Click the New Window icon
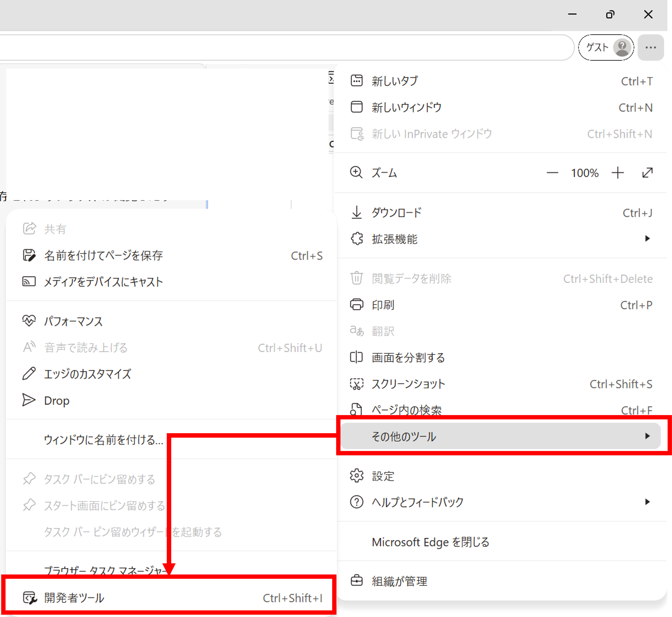This screenshot has width=672, height=617. 356,107
